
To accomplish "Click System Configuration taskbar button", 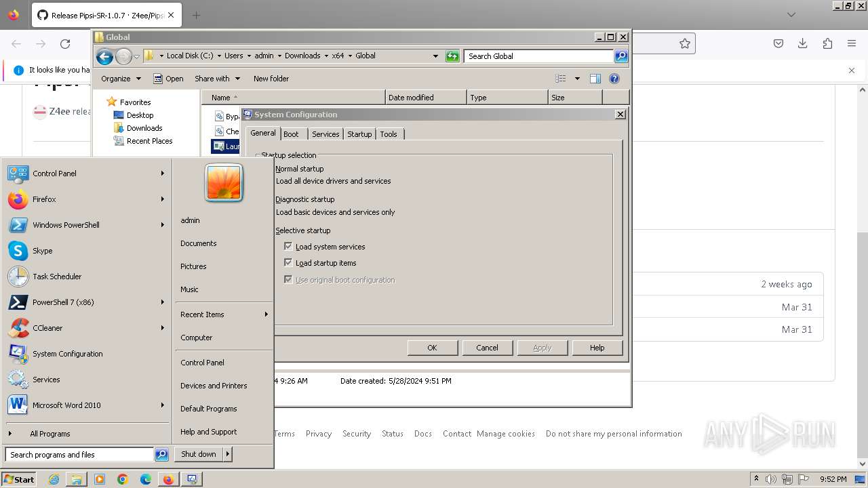I will click(x=192, y=479).
